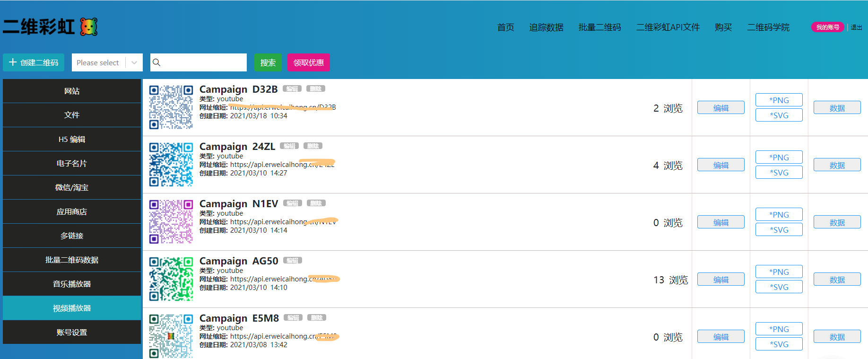The image size is (868, 359).
Task: Open 购买 in the top navigation
Action: click(x=723, y=27)
